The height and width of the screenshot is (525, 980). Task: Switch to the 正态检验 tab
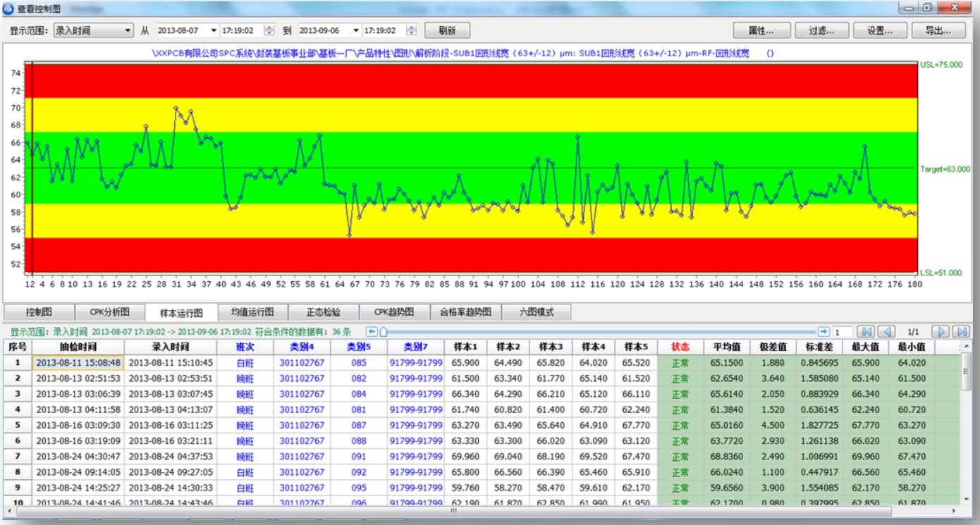click(324, 312)
